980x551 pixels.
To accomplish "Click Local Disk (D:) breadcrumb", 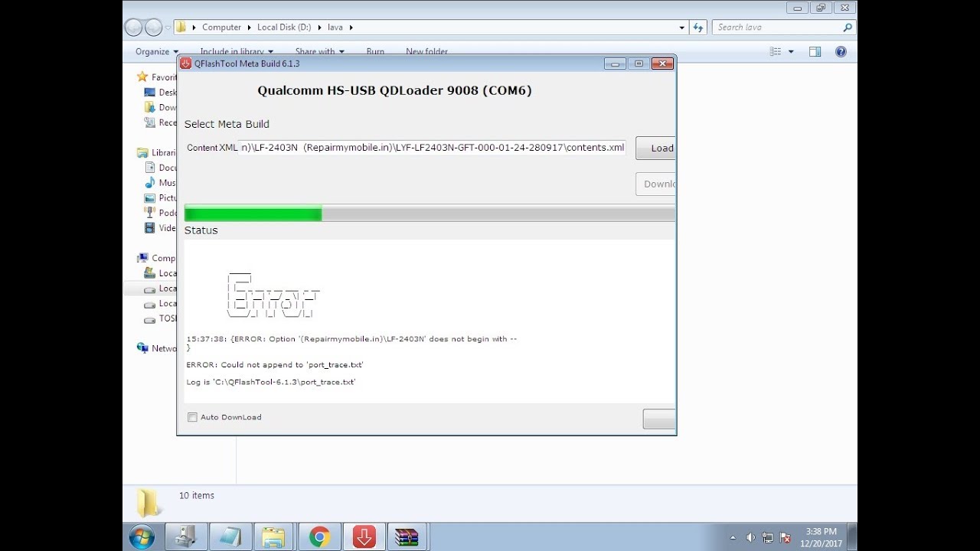I will 284,28.
